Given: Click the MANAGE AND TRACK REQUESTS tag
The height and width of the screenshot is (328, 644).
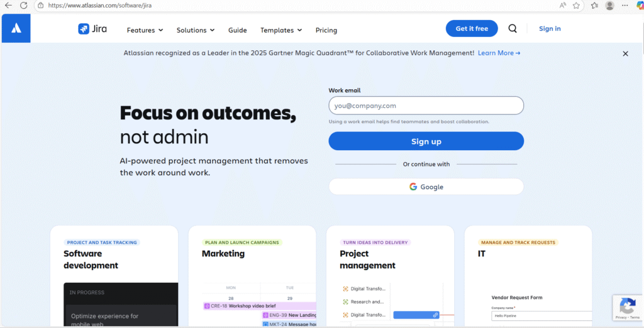Looking at the screenshot, I should tap(518, 243).
